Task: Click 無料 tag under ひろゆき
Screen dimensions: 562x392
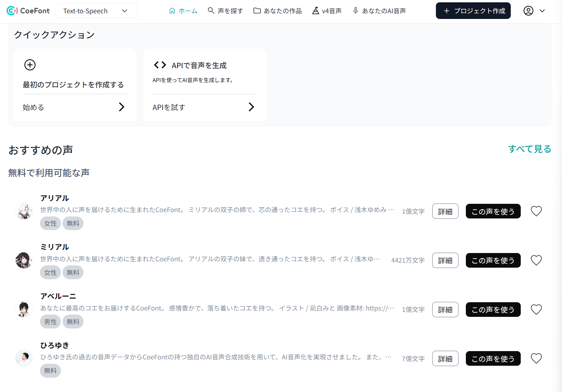Action: click(x=50, y=371)
